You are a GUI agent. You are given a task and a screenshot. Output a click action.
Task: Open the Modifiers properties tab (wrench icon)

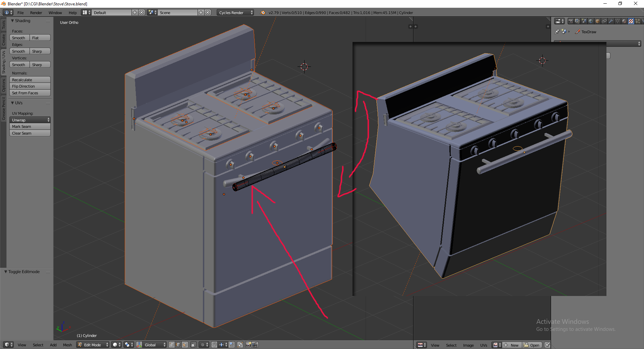tap(611, 21)
